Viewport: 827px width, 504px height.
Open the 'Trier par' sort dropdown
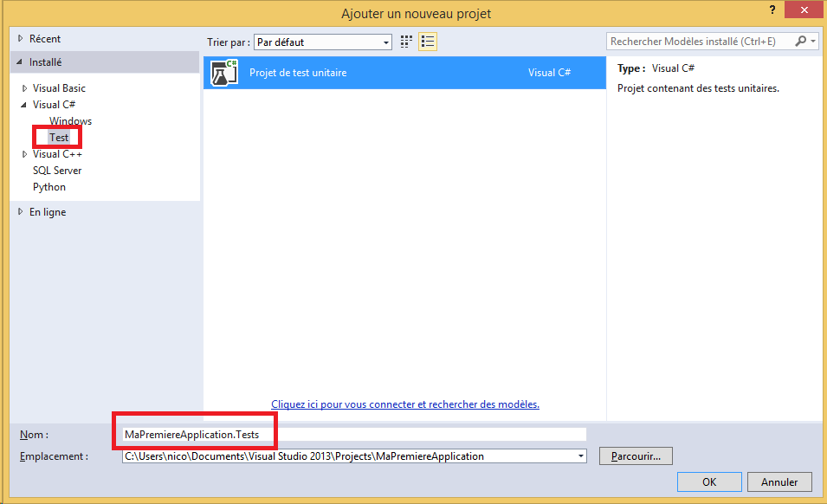tap(323, 42)
